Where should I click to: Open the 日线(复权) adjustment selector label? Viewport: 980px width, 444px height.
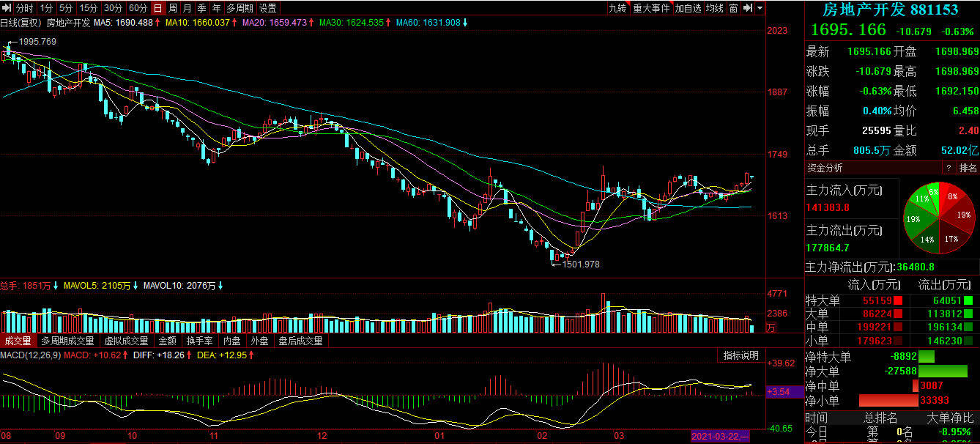[21, 23]
